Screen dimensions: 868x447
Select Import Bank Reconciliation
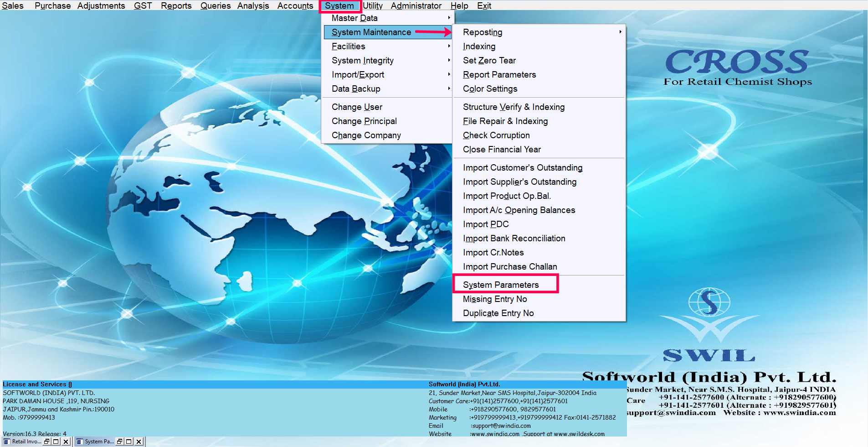tap(539, 238)
